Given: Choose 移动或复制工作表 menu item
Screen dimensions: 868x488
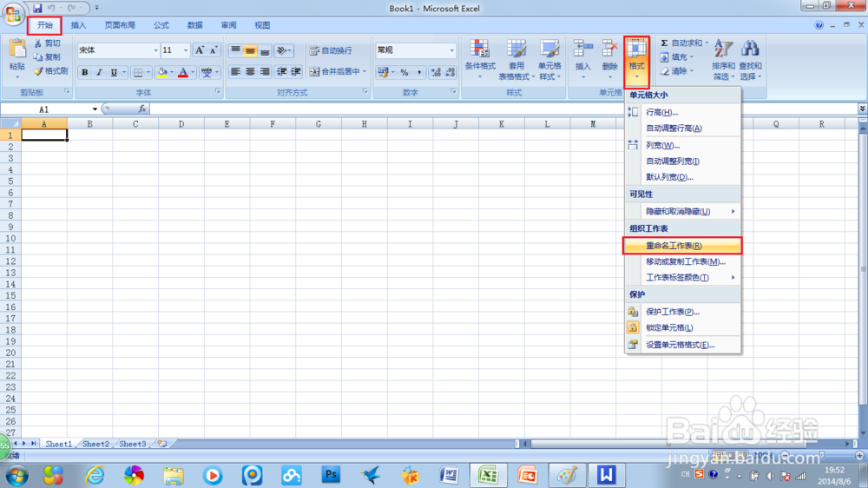Looking at the screenshot, I should pos(682,261).
